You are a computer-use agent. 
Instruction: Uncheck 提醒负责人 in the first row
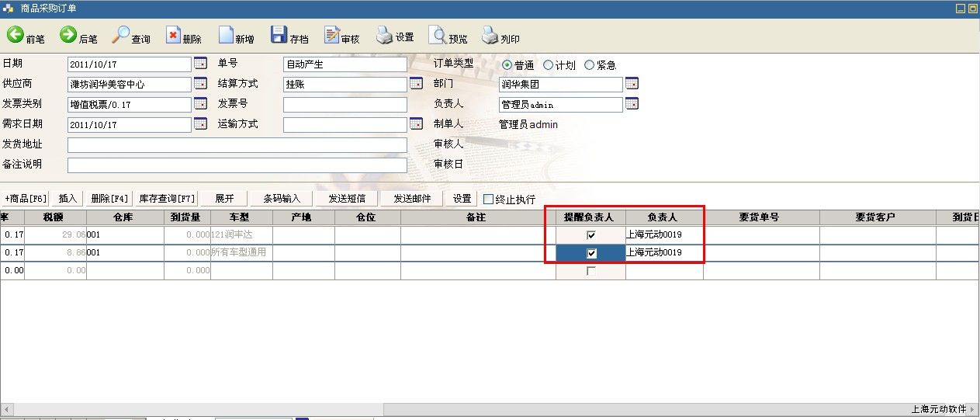pos(591,235)
